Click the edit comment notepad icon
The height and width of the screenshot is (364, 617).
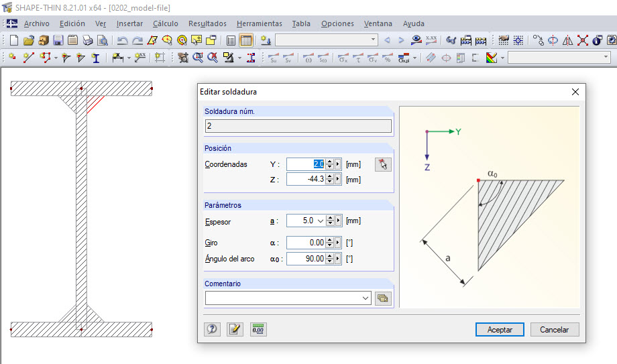point(235,329)
